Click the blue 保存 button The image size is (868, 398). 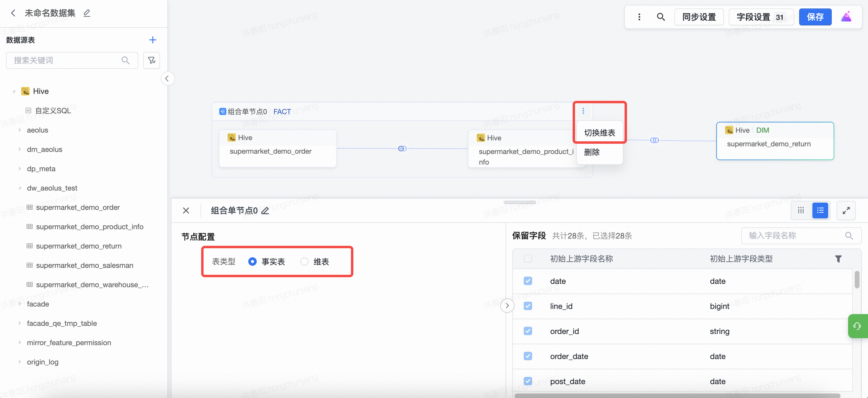pos(815,17)
